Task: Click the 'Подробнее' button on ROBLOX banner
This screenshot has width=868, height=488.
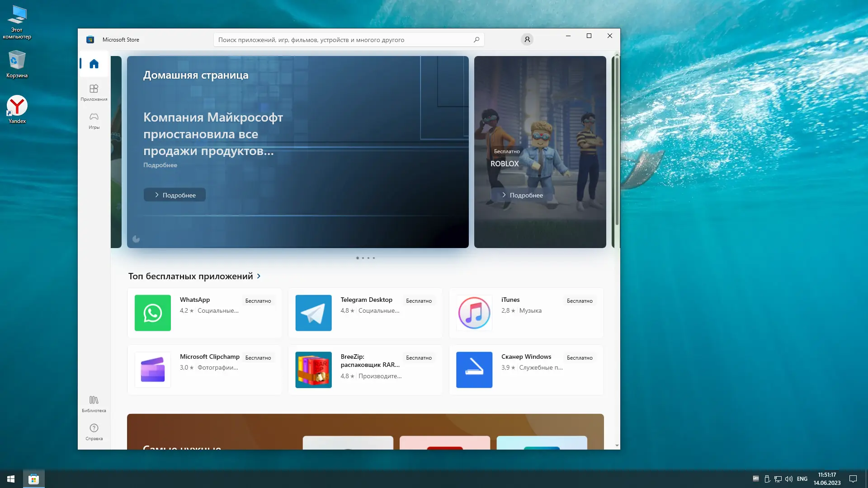Action: pyautogui.click(x=522, y=195)
